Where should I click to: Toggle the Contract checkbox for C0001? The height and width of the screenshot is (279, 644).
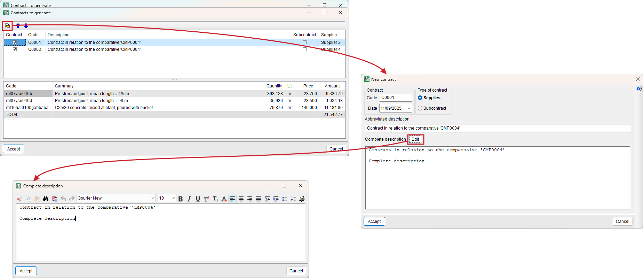(x=15, y=42)
